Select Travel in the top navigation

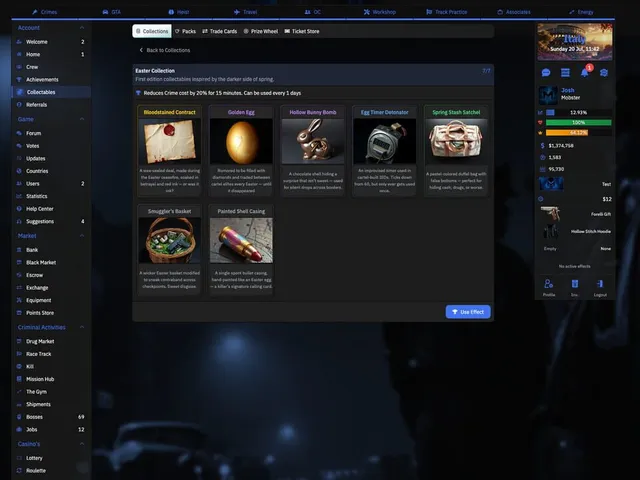[245, 12]
